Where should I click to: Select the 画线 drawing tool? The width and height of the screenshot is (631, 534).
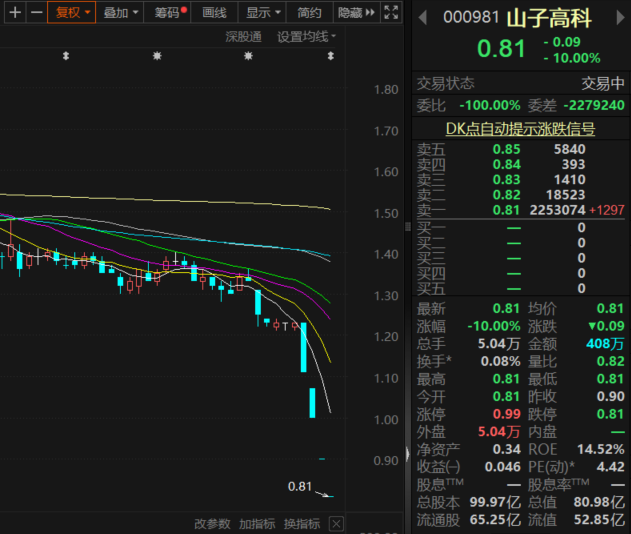pyautogui.click(x=214, y=12)
